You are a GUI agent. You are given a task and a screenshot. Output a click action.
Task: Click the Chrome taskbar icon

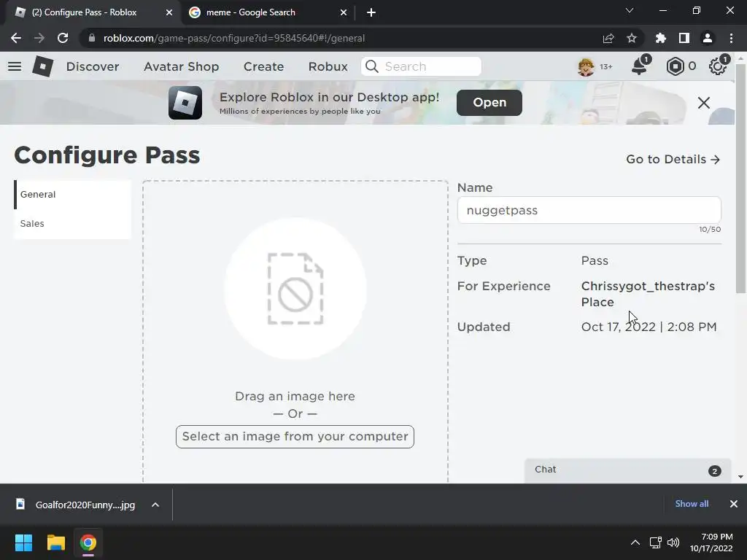pos(88,542)
